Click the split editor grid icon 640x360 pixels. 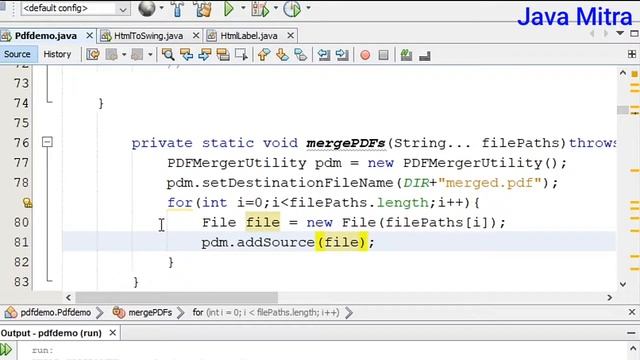pos(632,54)
